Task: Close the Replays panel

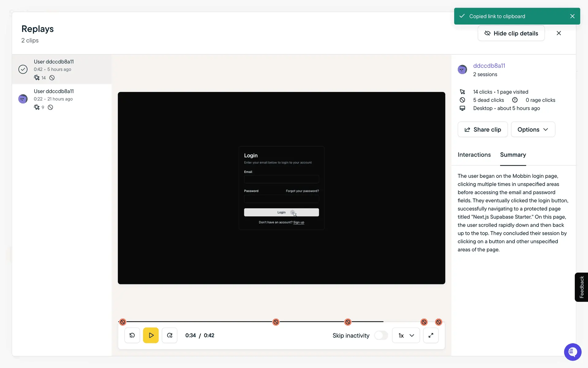Action: pos(559,33)
